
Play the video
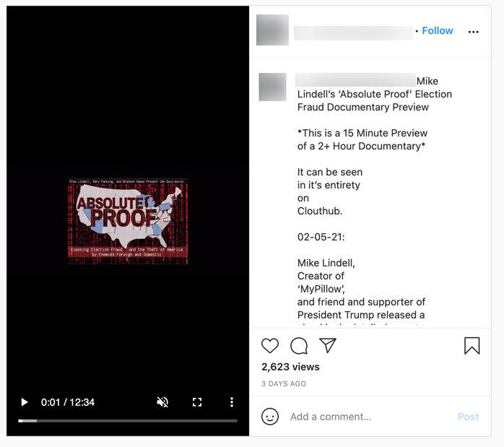24,402
